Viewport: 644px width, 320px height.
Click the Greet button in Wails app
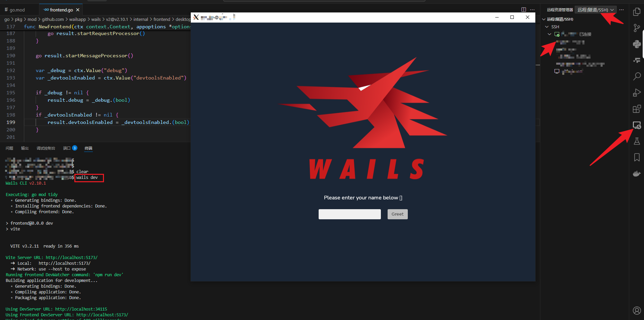pyautogui.click(x=397, y=214)
